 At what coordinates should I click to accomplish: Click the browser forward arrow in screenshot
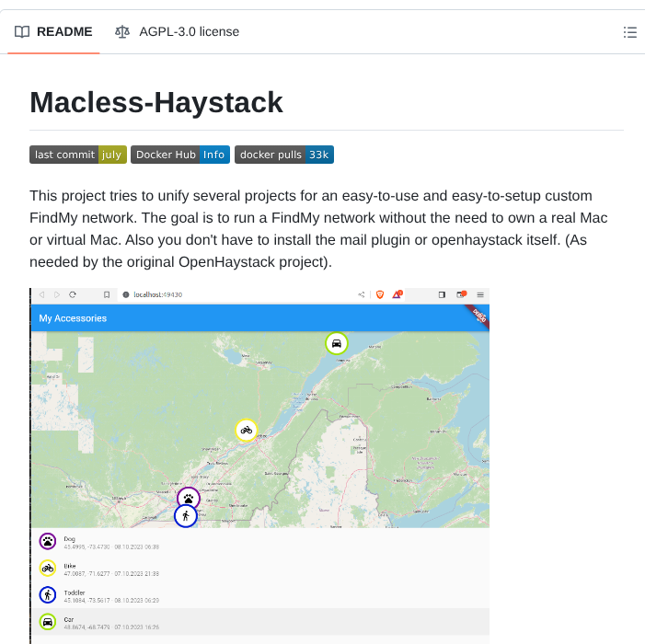point(57,294)
